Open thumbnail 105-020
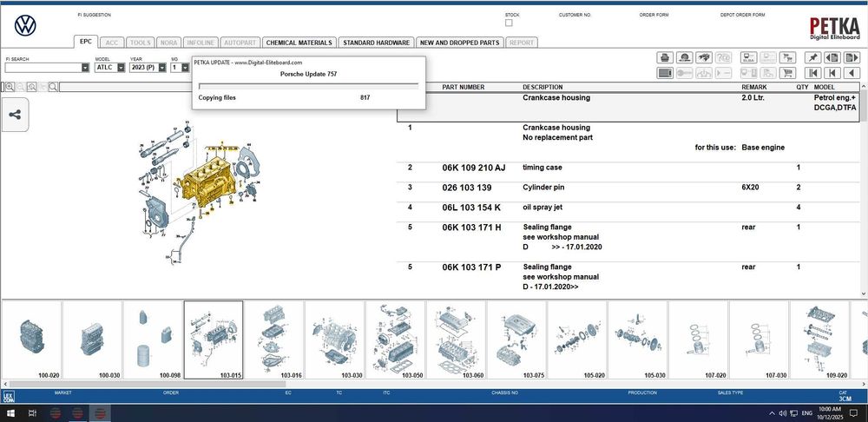Screen dimensions: 868x422 pyautogui.click(x=577, y=340)
